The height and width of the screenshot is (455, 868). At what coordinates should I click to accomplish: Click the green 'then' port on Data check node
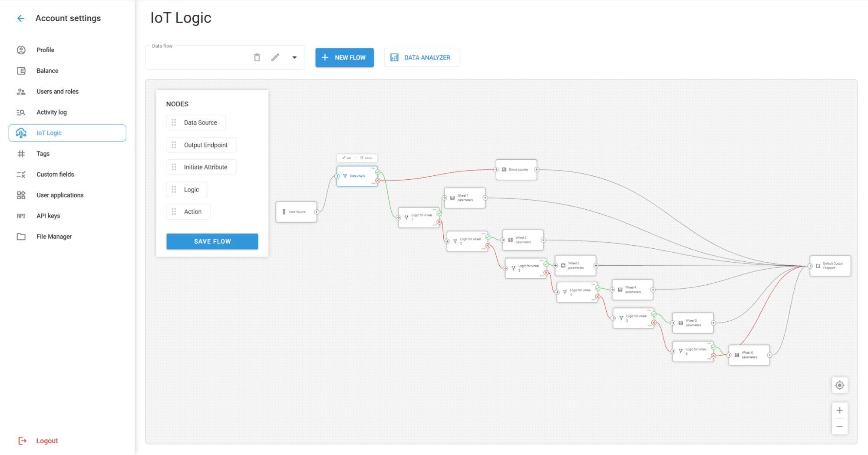(x=378, y=172)
